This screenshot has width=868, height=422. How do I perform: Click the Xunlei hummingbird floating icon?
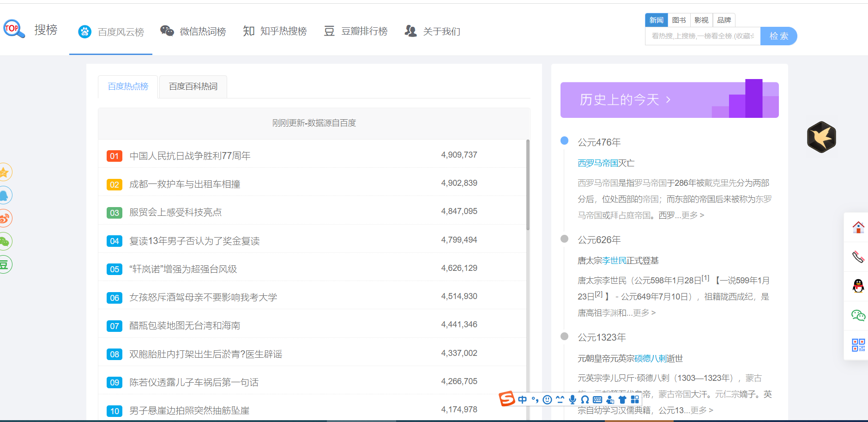pyautogui.click(x=821, y=137)
